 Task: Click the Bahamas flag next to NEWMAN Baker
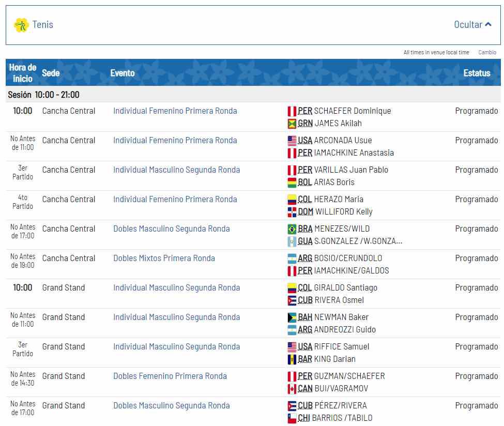tap(292, 317)
